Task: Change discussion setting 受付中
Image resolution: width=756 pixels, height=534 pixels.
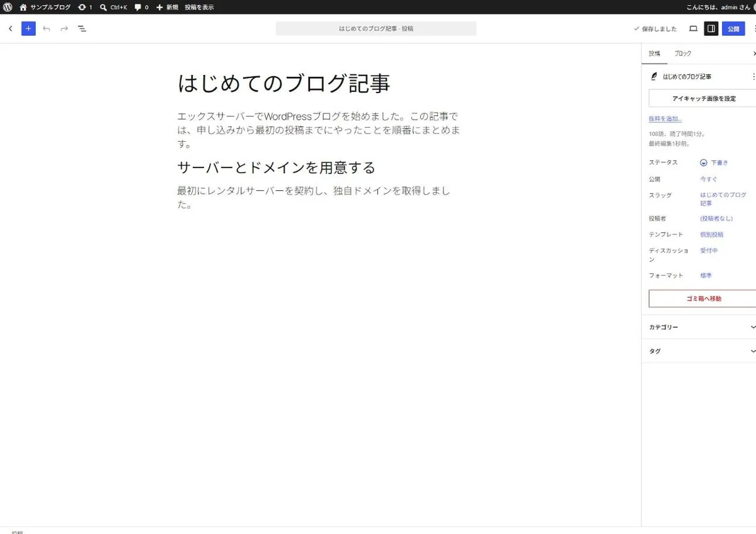Action: click(x=709, y=251)
